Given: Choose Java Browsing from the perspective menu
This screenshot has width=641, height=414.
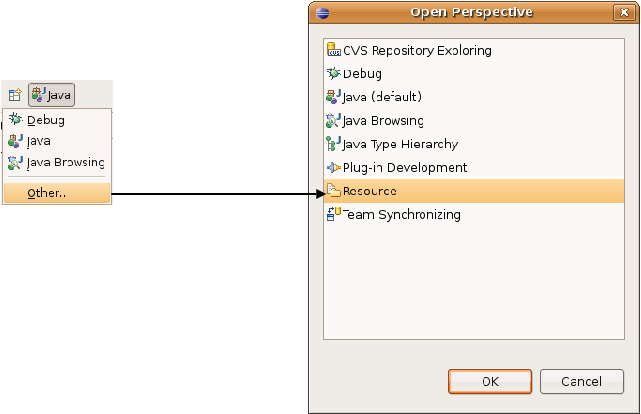Looking at the screenshot, I should point(65,162).
